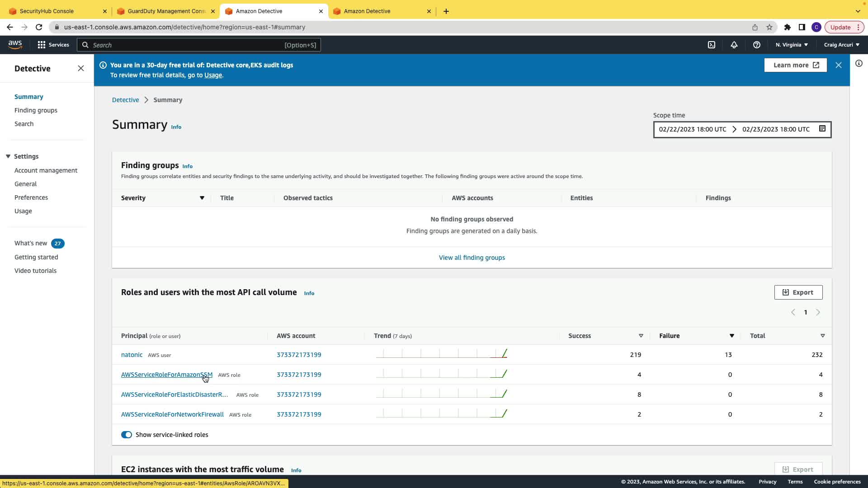Export roles and users API call data
Viewport: 868px width, 488px height.
click(798, 292)
